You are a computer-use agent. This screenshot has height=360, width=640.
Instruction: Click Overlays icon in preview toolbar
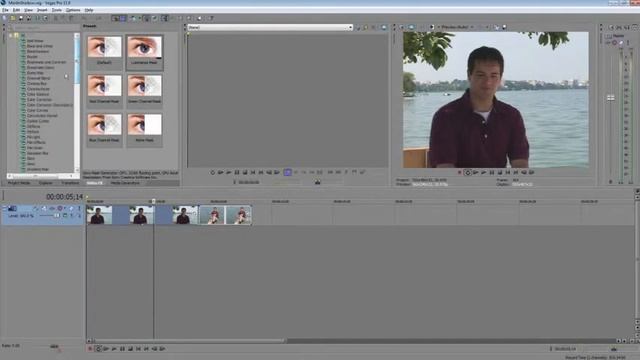(x=482, y=27)
